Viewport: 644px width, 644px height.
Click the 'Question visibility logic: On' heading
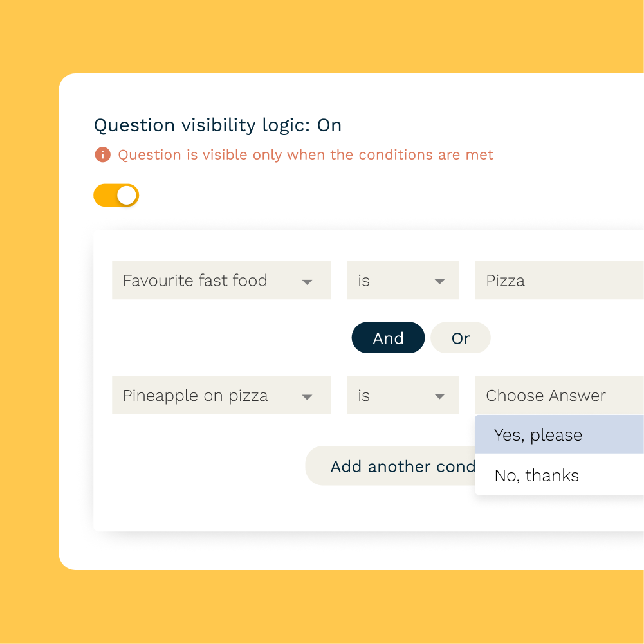217,125
